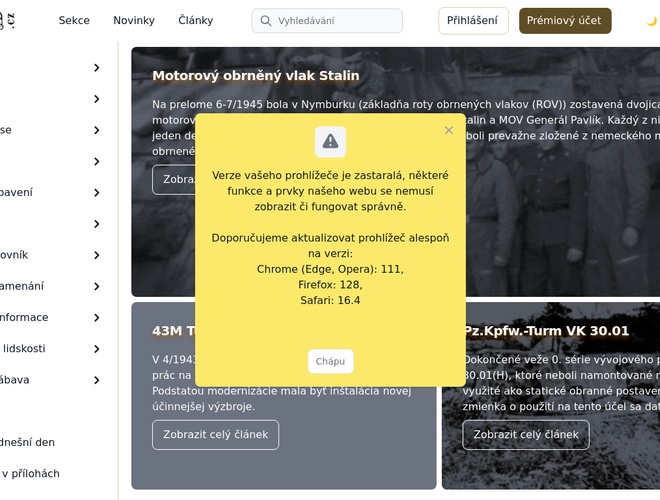Click the Přihlášení login button
The height and width of the screenshot is (500, 660).
[473, 21]
